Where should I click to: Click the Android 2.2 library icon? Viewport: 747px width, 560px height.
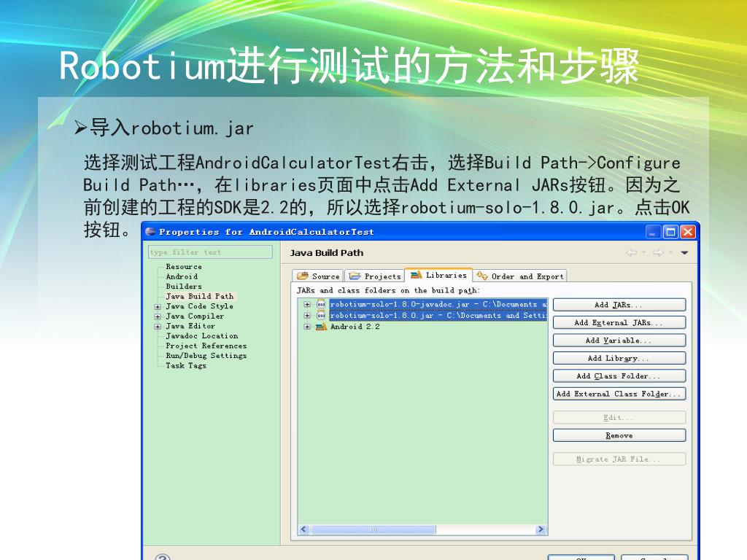pos(321,327)
